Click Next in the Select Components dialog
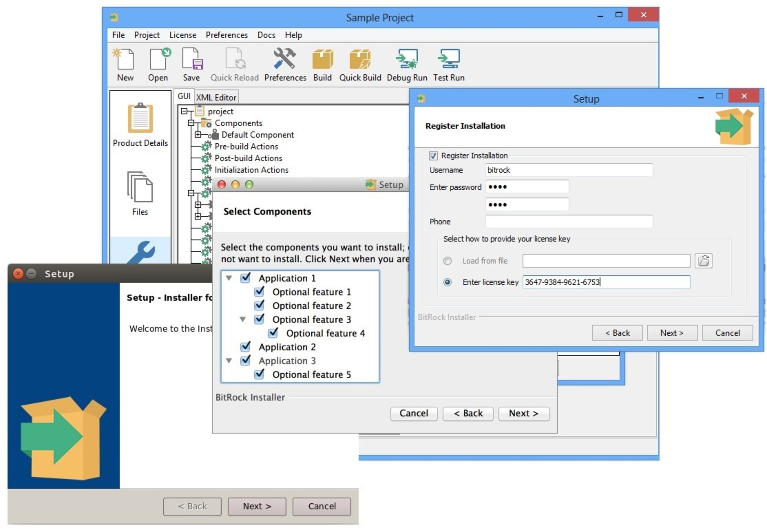767x532 pixels. [524, 414]
